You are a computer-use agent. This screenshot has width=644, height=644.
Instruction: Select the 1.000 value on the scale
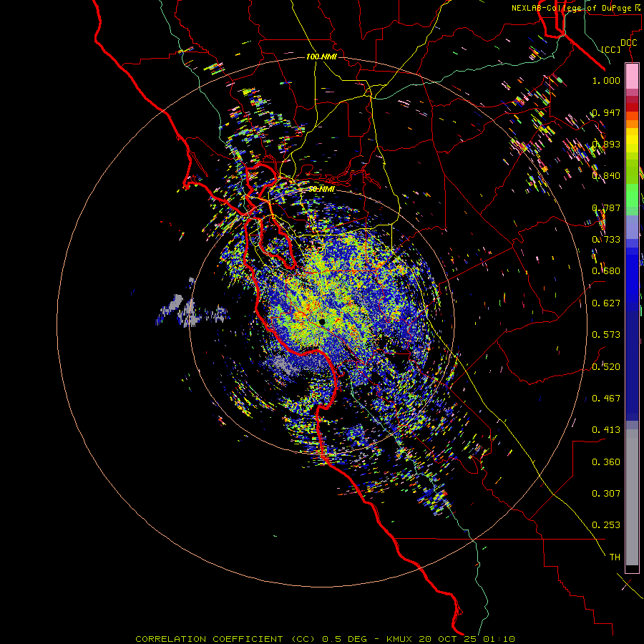point(606,80)
